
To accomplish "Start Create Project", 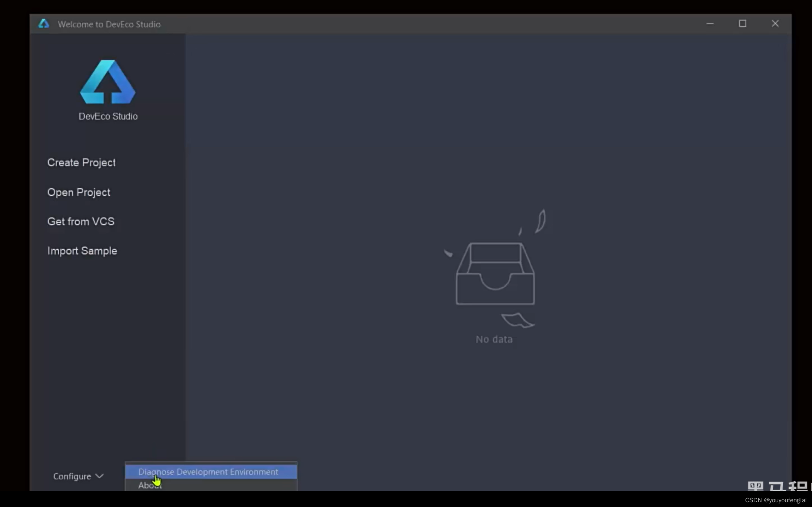I will click(81, 163).
